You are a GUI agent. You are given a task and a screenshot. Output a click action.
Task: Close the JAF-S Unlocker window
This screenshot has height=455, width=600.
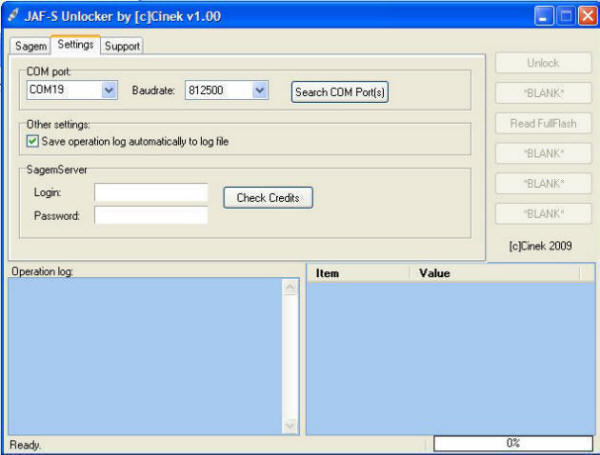(x=588, y=16)
